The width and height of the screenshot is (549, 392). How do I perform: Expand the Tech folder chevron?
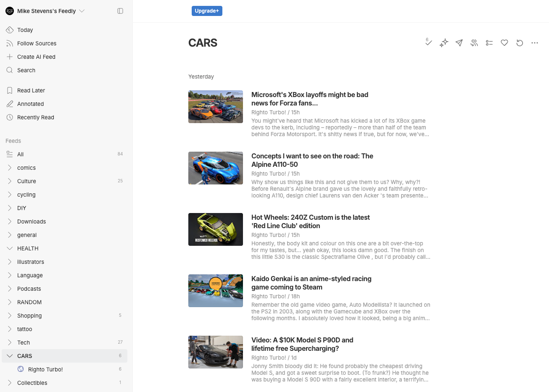10,342
